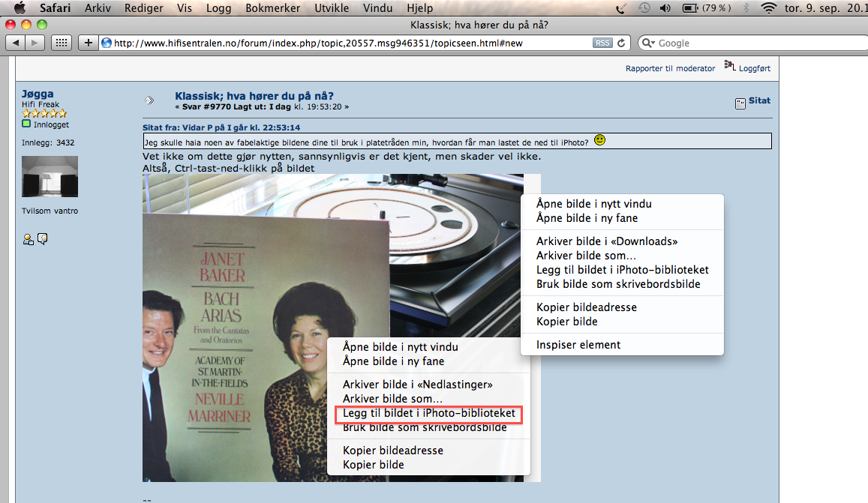The width and height of the screenshot is (868, 503).
Task: Choose Arkiver bilde i «Nedlastinger»
Action: pyautogui.click(x=417, y=384)
